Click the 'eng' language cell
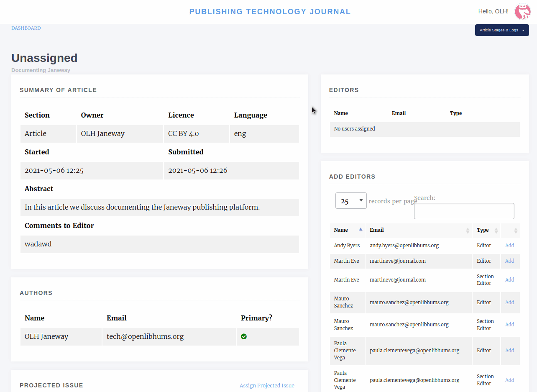537x392 pixels. [265, 134]
